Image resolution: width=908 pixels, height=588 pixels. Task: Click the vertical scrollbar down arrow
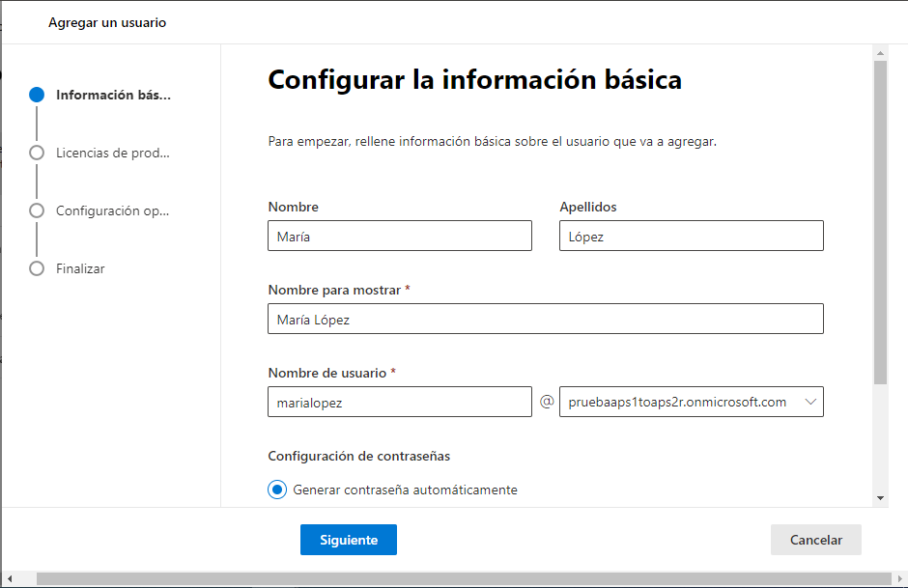coord(880,497)
